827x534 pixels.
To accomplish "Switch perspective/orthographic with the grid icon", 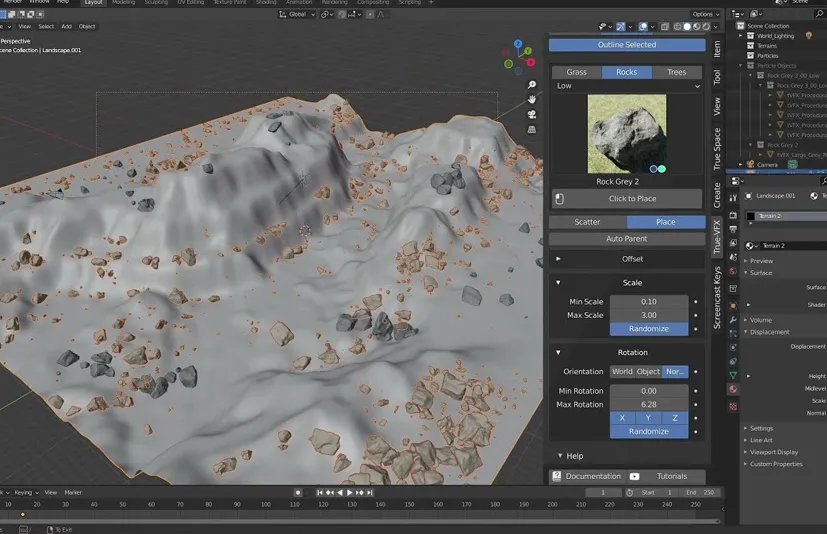I will [532, 129].
